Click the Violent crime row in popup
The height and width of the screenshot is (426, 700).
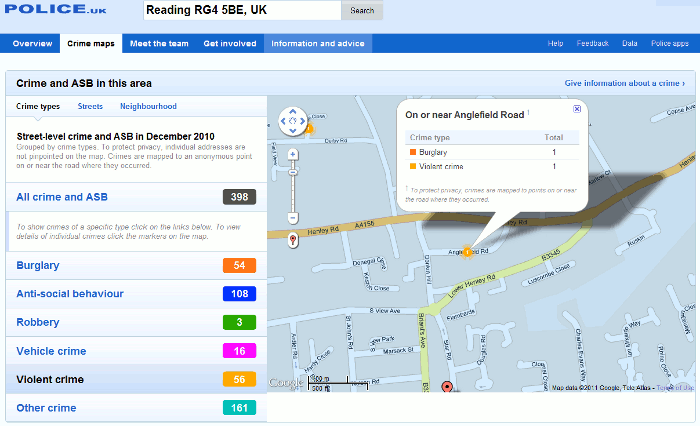pos(492,166)
